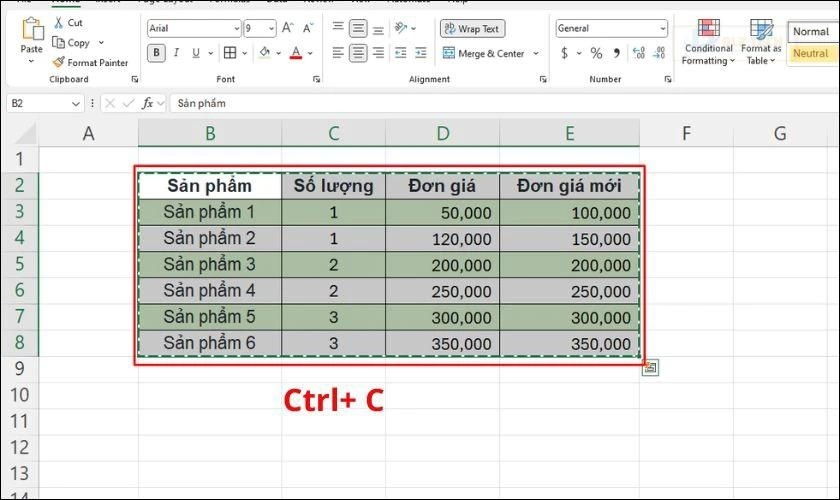The width and height of the screenshot is (840, 500).
Task: Apply cell borders icon
Action: point(230,53)
